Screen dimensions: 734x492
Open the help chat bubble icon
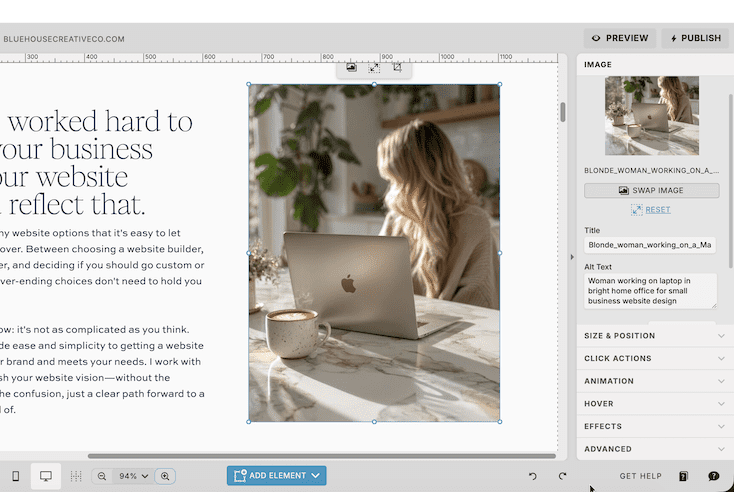point(713,476)
